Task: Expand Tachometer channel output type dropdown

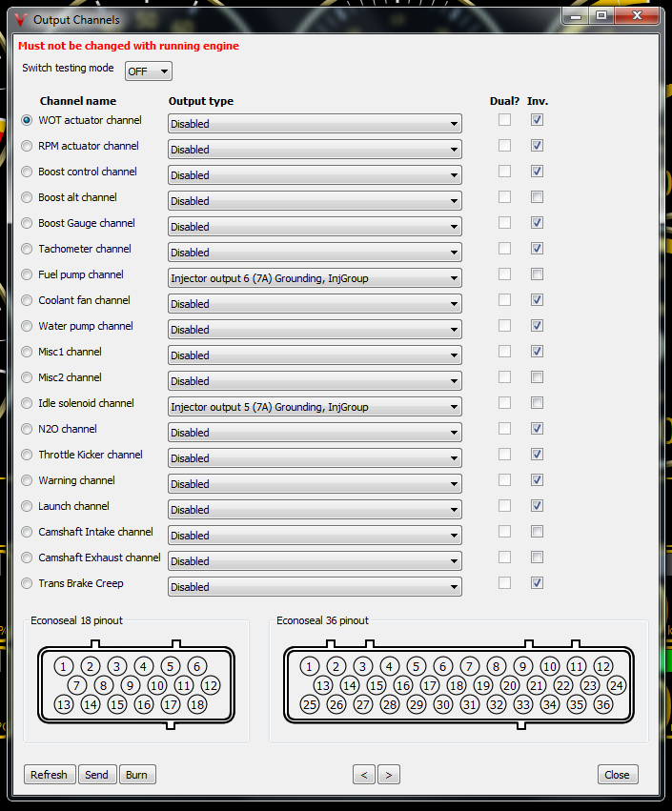Action: click(x=315, y=253)
